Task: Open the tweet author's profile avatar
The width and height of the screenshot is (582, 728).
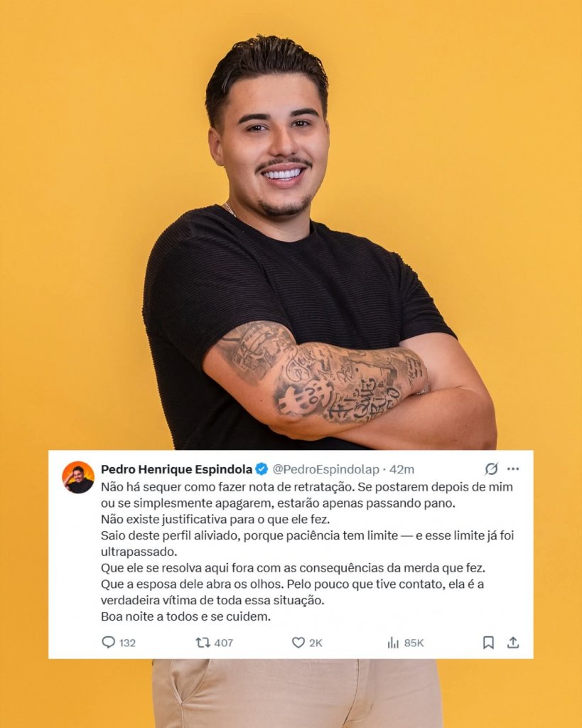Action: (x=78, y=477)
